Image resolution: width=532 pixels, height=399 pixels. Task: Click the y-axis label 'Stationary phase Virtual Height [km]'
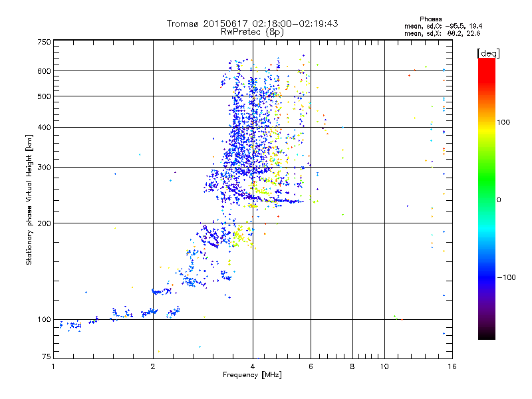click(29, 200)
